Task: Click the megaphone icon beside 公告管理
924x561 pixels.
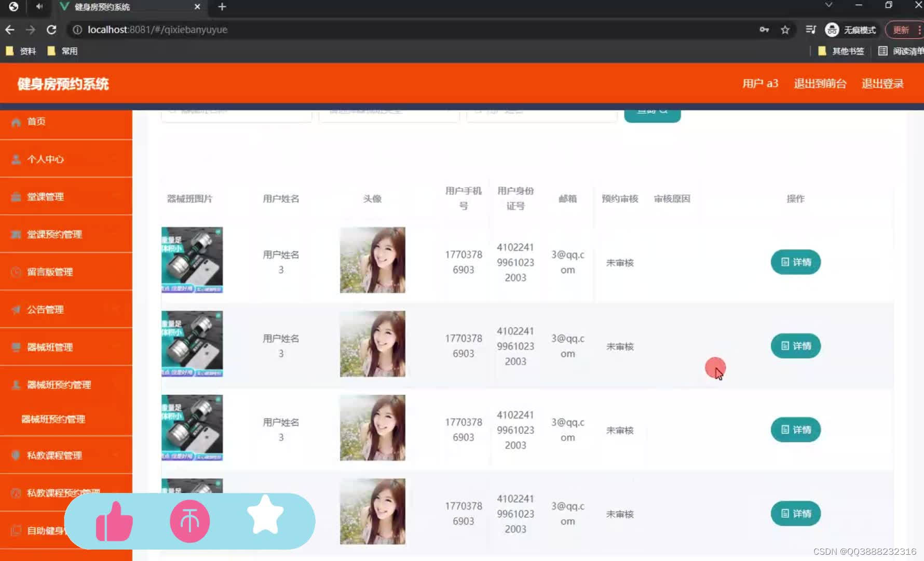Action: [16, 310]
